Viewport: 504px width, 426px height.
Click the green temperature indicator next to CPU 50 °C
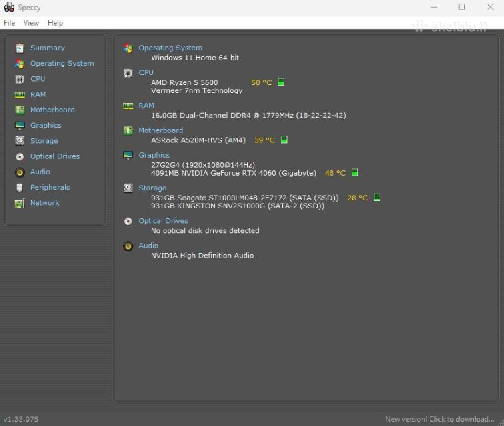coord(281,82)
